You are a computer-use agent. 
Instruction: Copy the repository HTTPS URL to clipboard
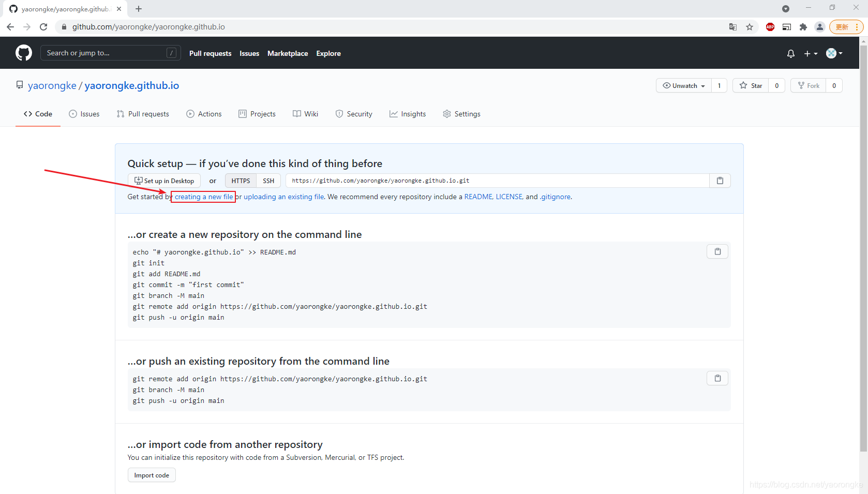pos(720,181)
